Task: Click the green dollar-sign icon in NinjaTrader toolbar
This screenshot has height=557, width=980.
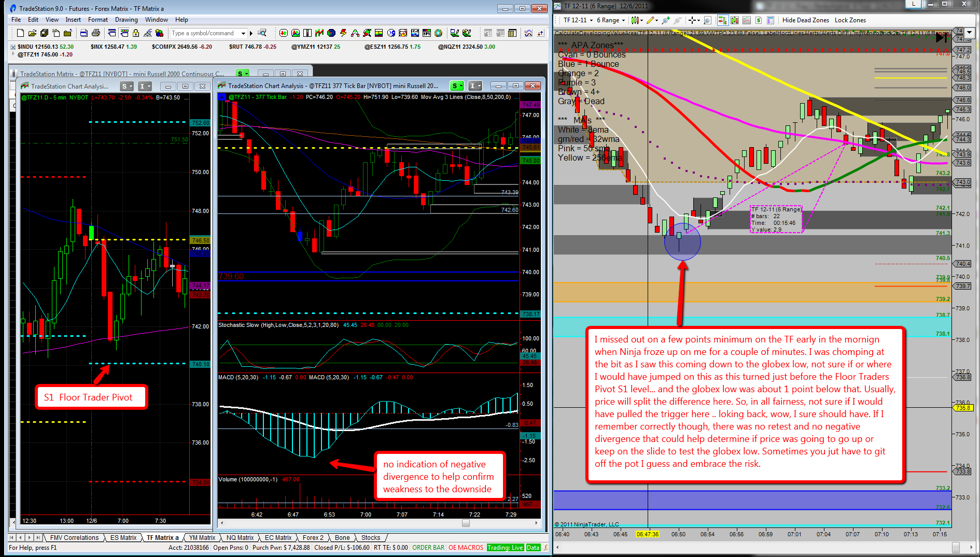Action: [759, 20]
